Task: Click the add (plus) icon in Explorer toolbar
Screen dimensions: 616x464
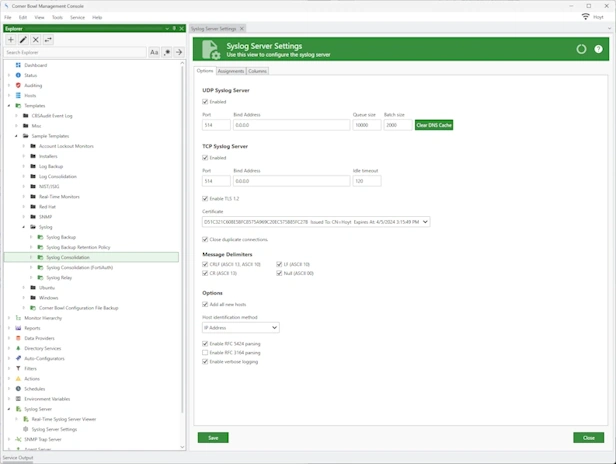Action: [11, 39]
